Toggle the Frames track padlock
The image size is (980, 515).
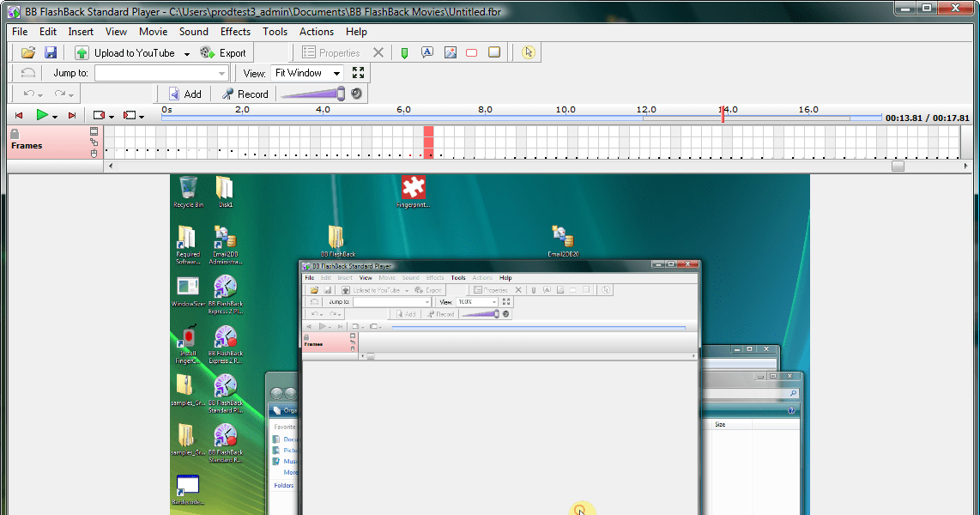pos(15,133)
